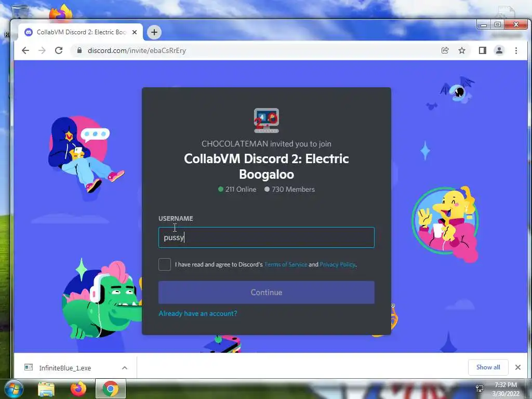Click the lock icon in address bar
This screenshot has width=532, height=399.
click(79, 50)
